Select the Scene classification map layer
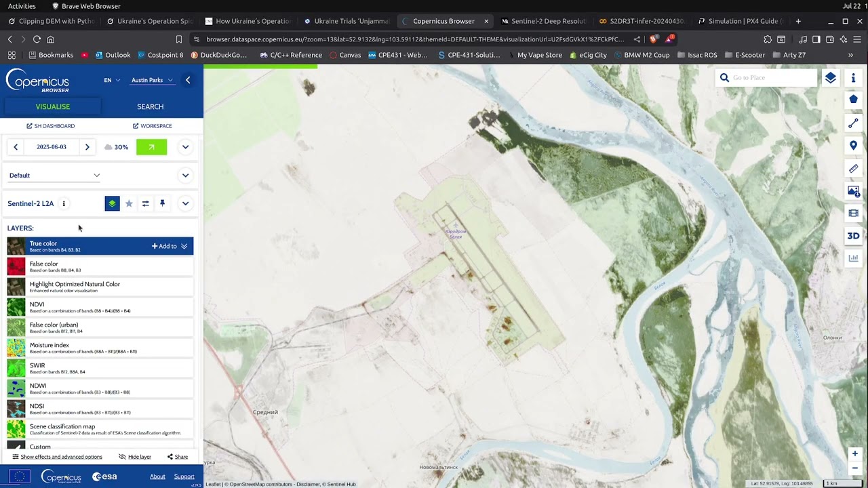The height and width of the screenshot is (488, 868). [x=100, y=429]
